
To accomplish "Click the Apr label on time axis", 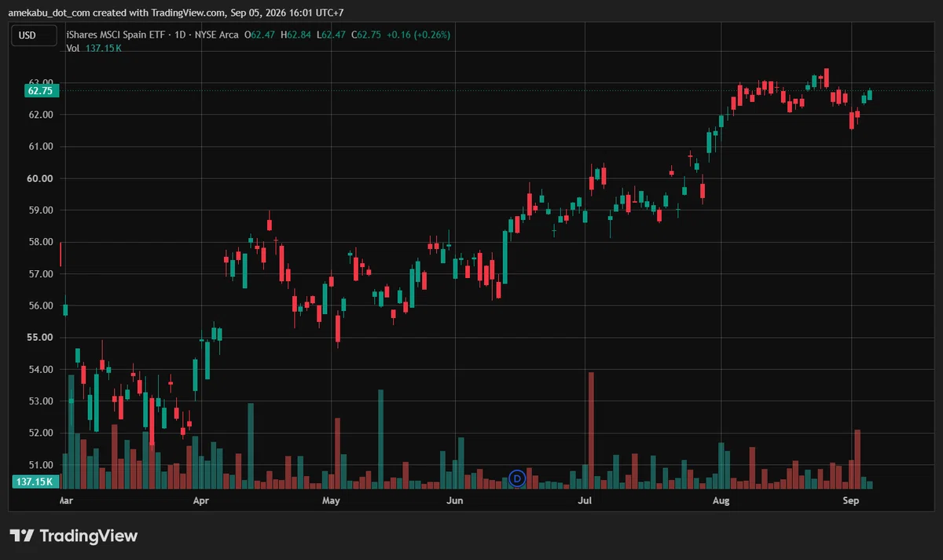I will coord(201,500).
